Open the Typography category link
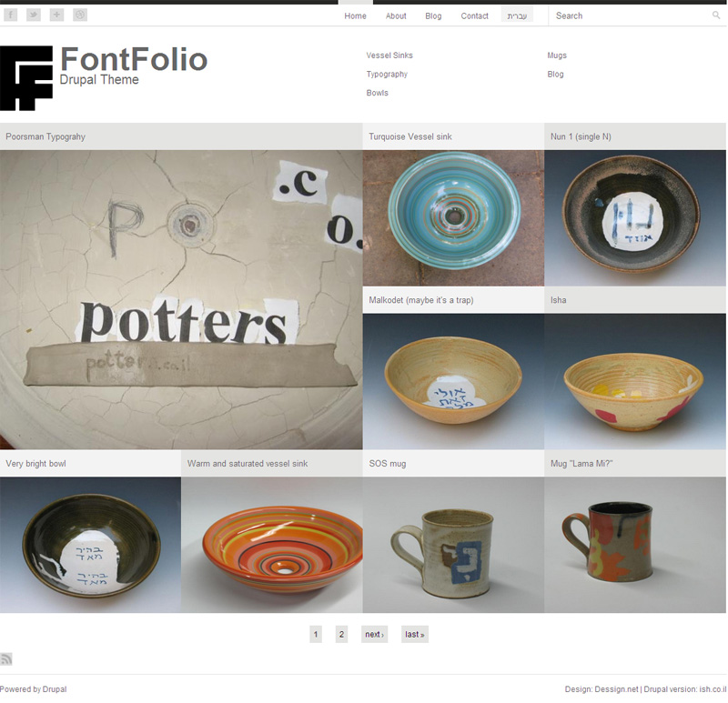 click(387, 75)
